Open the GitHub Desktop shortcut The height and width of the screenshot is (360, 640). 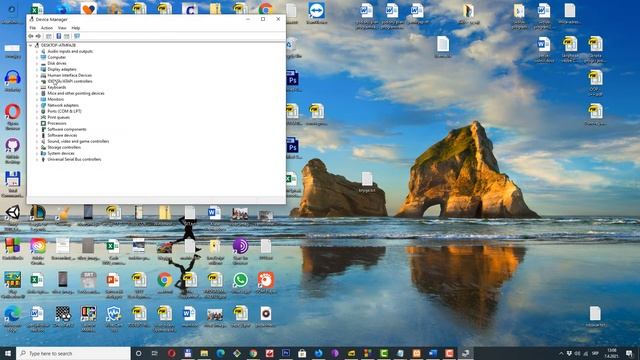click(12, 146)
